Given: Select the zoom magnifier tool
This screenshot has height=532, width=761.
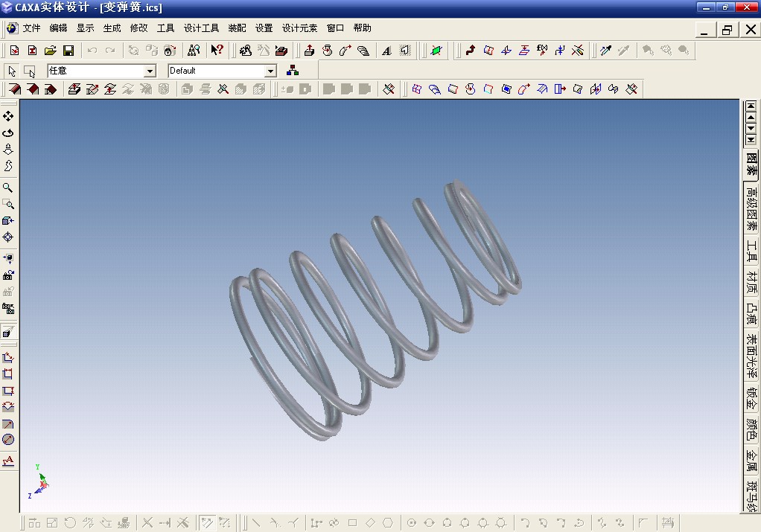Looking at the screenshot, I should pos(8,188).
